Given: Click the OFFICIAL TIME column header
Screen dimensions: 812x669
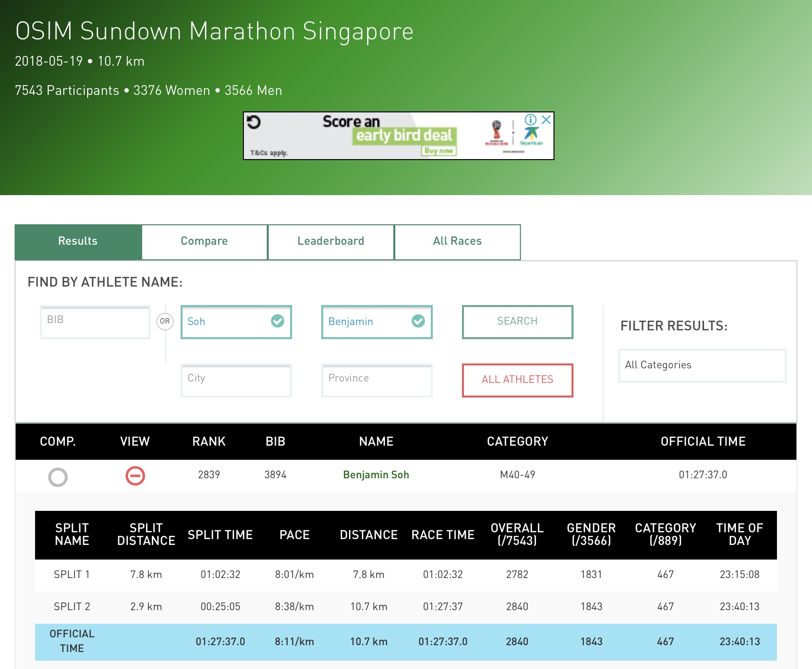Looking at the screenshot, I should pyautogui.click(x=703, y=442).
